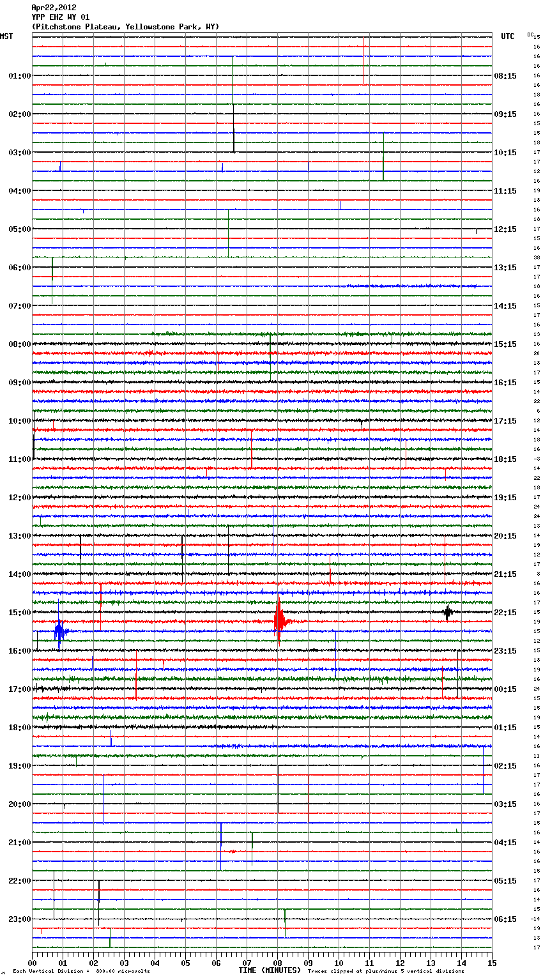Click the small black event on the 15:00 trace
This screenshot has width=543, height=980.
(x=448, y=612)
